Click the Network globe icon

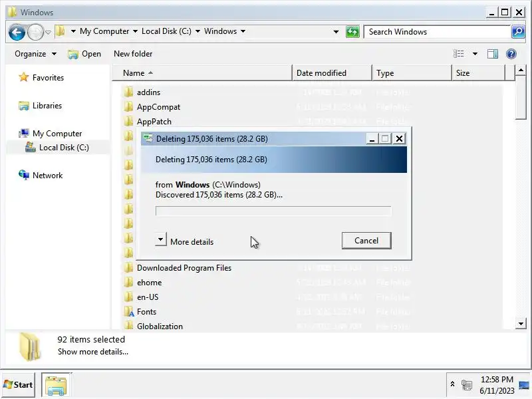point(24,175)
